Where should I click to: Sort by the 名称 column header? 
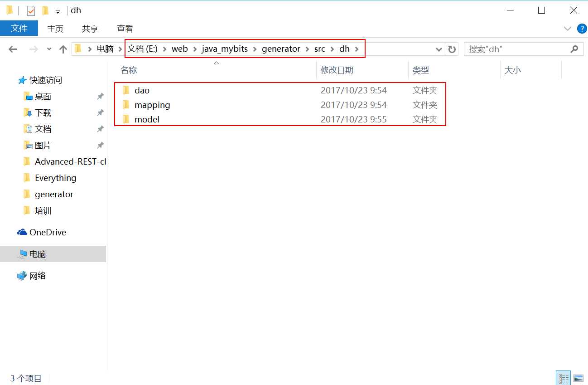pyautogui.click(x=129, y=70)
